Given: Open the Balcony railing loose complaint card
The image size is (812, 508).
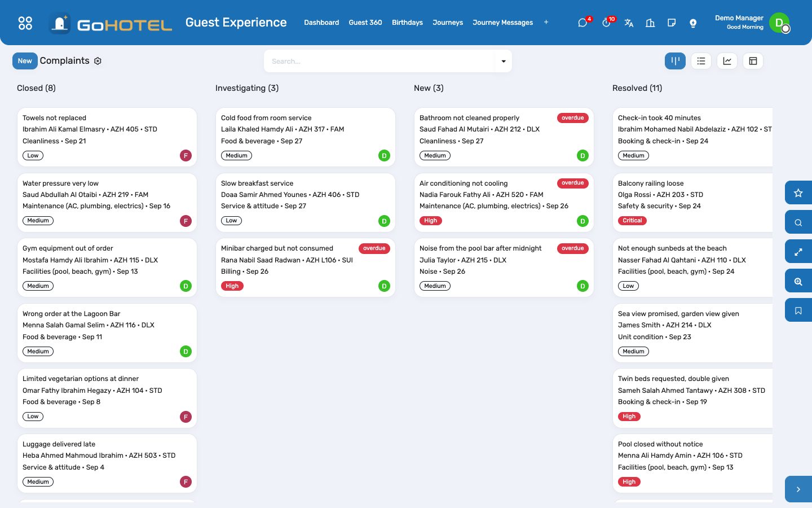Looking at the screenshot, I should (692, 203).
